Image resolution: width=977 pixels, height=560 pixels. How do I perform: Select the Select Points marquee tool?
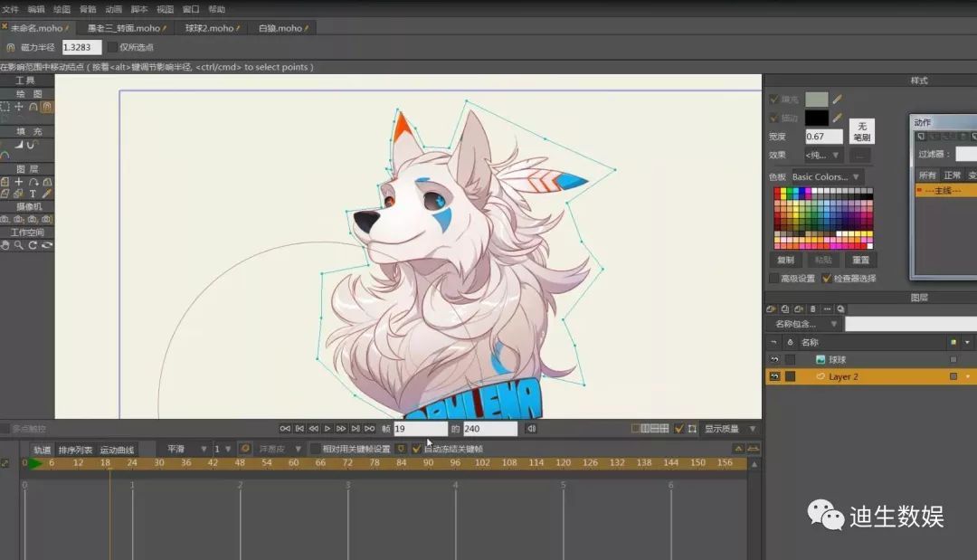[5, 107]
